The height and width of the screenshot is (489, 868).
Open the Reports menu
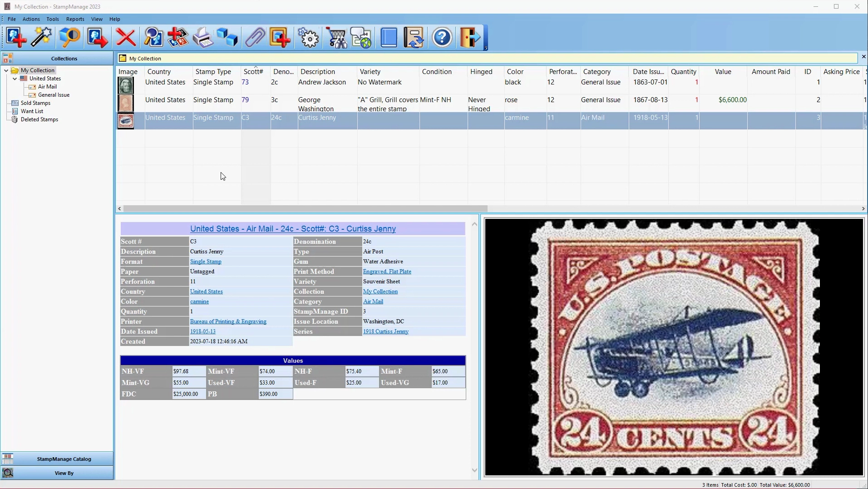75,19
